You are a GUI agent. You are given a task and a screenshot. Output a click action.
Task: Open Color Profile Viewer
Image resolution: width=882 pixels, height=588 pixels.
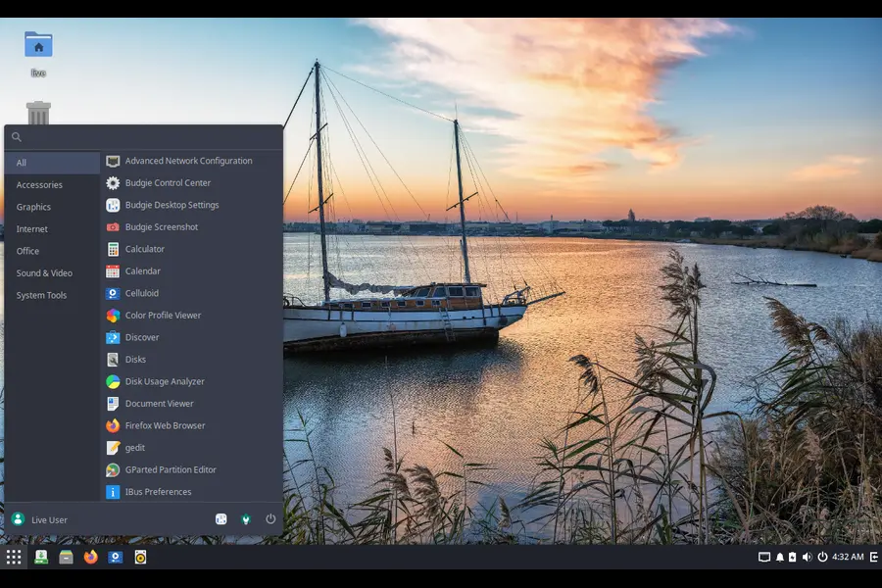click(163, 315)
